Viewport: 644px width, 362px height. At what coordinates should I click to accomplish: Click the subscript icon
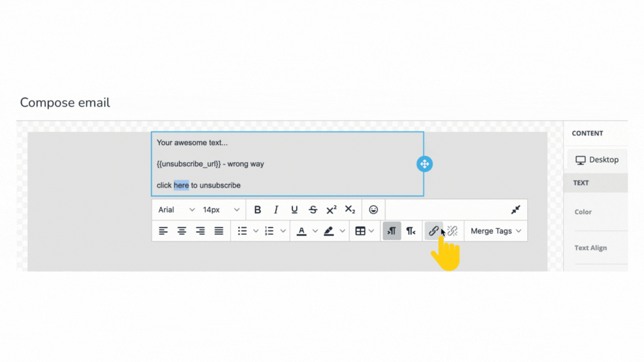point(350,210)
